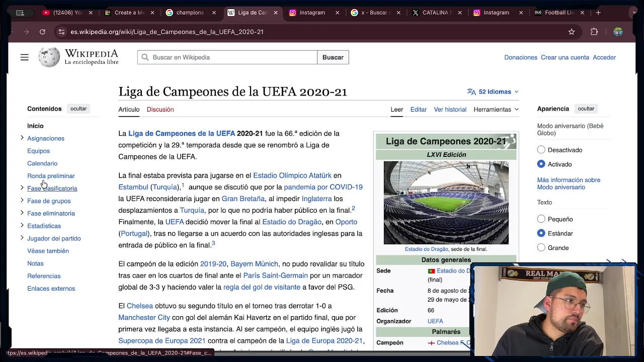Choose Grande text size

click(541, 247)
